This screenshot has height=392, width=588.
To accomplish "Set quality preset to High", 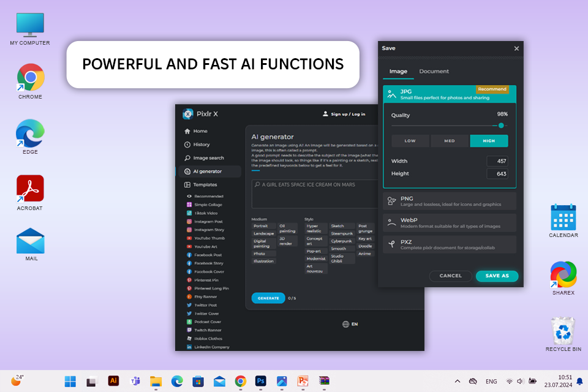I will 489,141.
